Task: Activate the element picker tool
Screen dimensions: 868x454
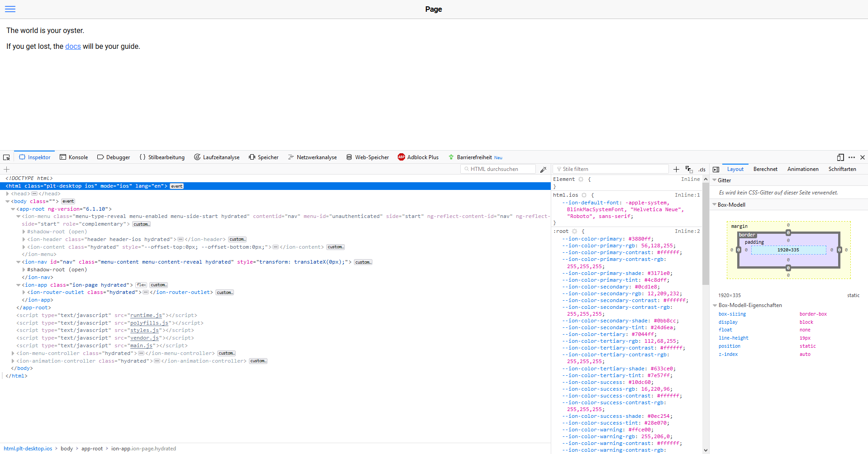Action: (7, 157)
